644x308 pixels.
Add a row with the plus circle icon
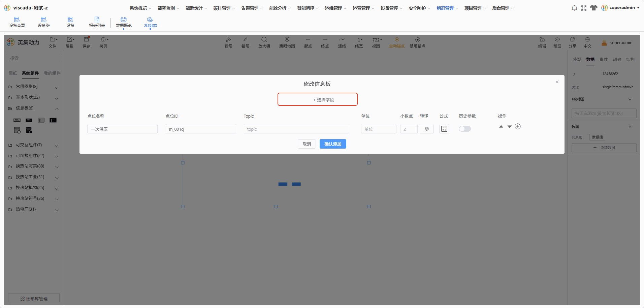[x=518, y=126]
